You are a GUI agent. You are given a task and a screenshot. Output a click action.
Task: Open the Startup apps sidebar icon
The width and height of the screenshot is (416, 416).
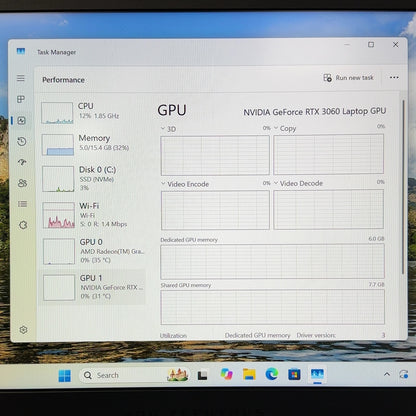[x=22, y=162]
